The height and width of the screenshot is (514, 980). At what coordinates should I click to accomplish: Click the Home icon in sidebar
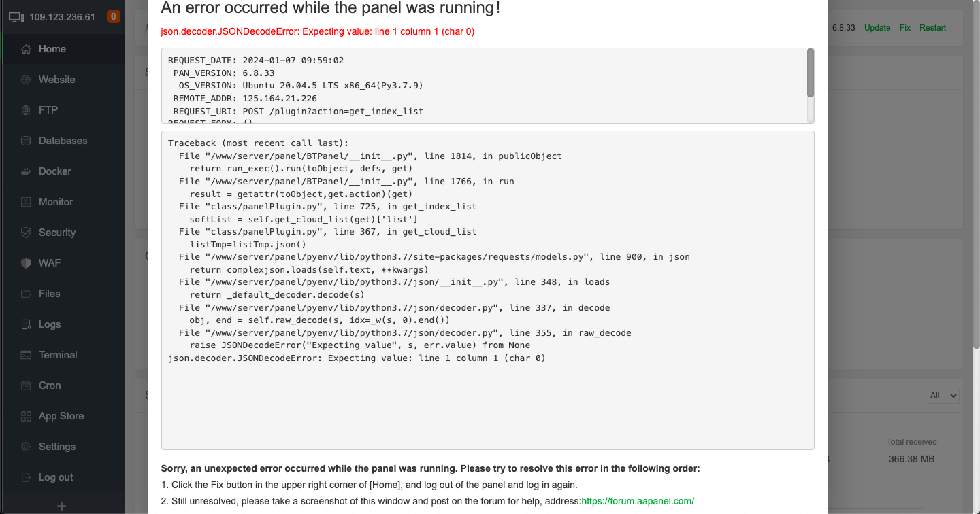[27, 49]
